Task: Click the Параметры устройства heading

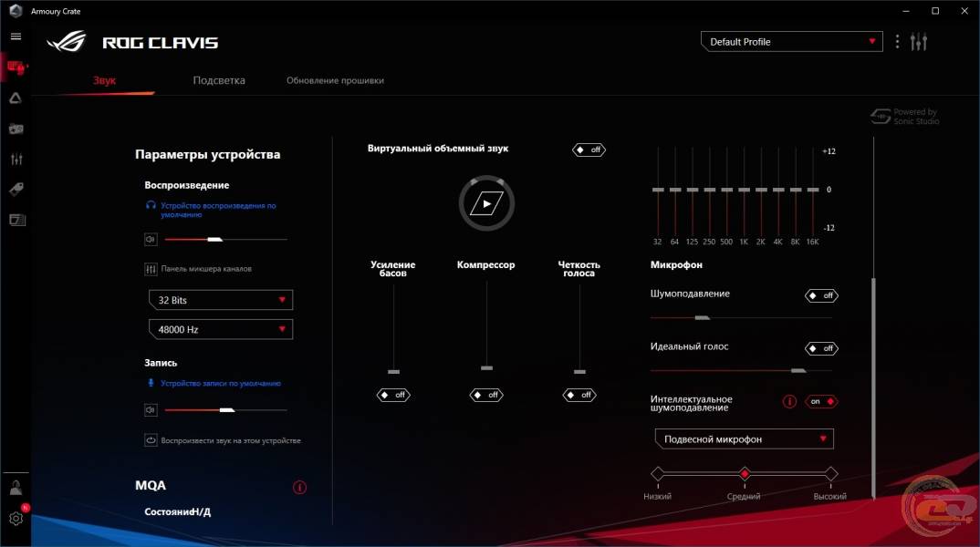Action: coord(207,154)
